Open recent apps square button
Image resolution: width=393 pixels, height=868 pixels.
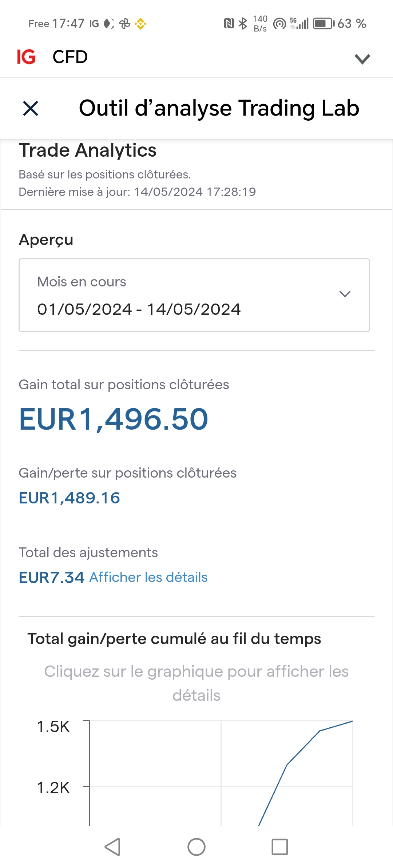(280, 847)
